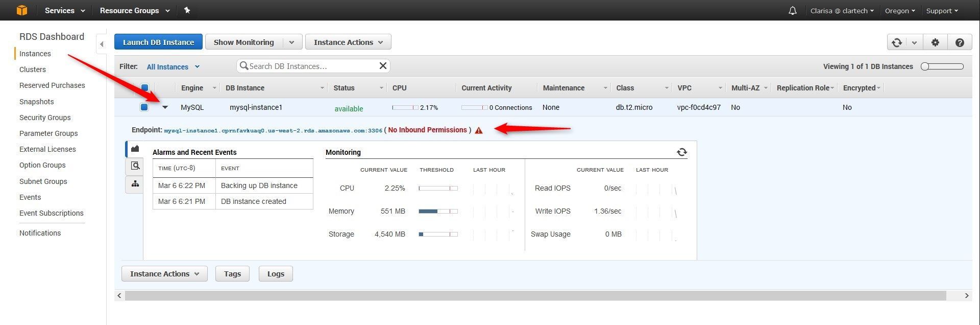Viewport: 980px width, 325px height.
Task: Collapse the mysql-instance1 row details triangle
Action: coord(165,107)
